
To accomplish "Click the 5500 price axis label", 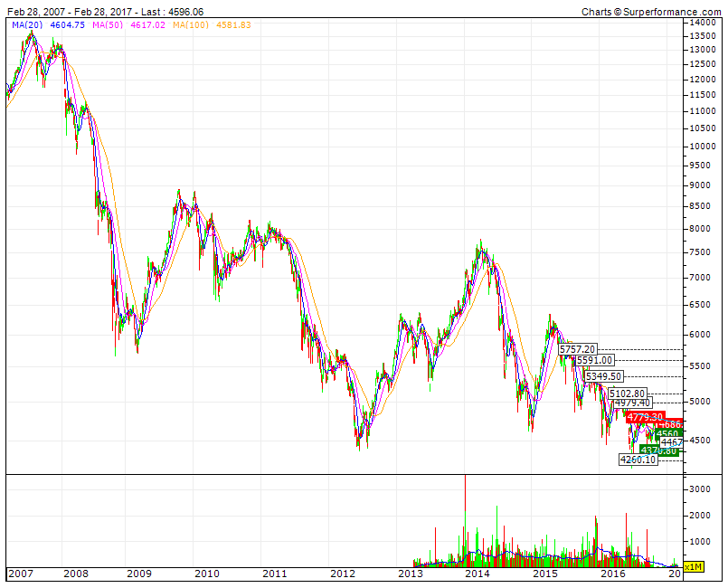I will [701, 366].
